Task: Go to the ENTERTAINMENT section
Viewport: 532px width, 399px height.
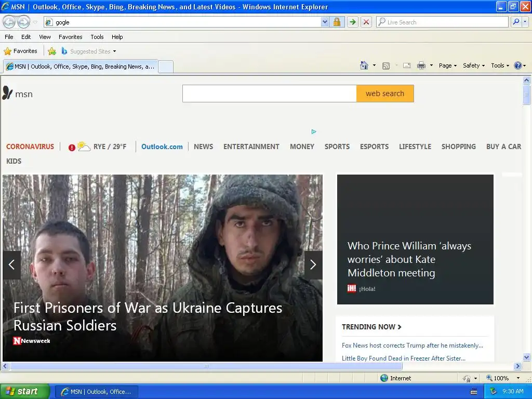Action: (251, 147)
